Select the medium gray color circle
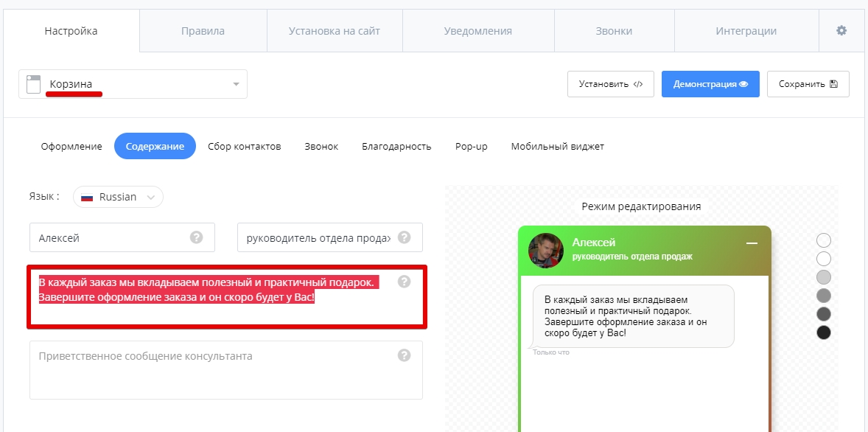The width and height of the screenshot is (868, 432). (824, 296)
